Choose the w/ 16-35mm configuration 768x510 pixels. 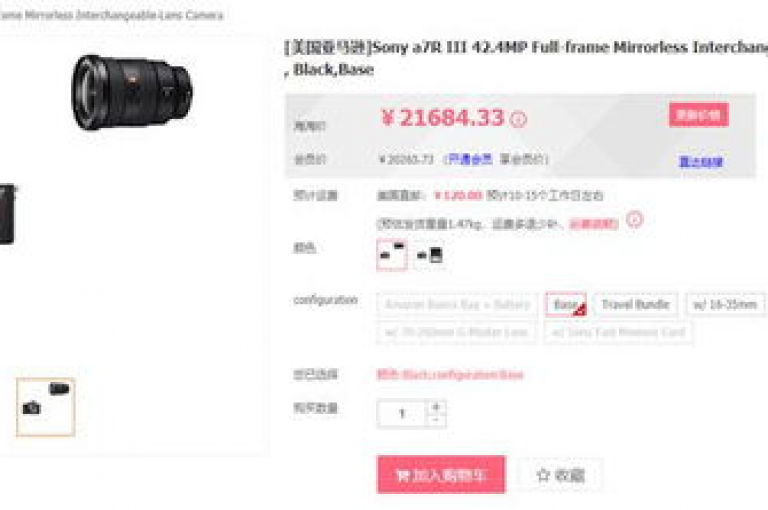(x=725, y=305)
